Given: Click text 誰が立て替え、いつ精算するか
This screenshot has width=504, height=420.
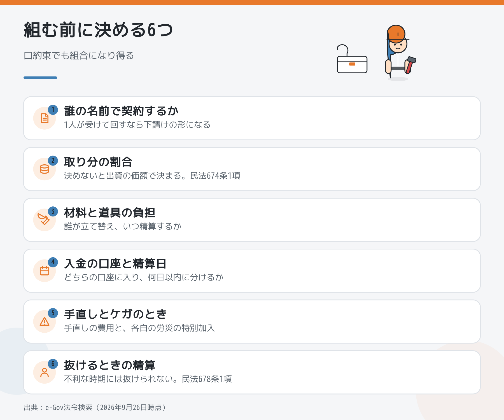Looking at the screenshot, I should [123, 226].
